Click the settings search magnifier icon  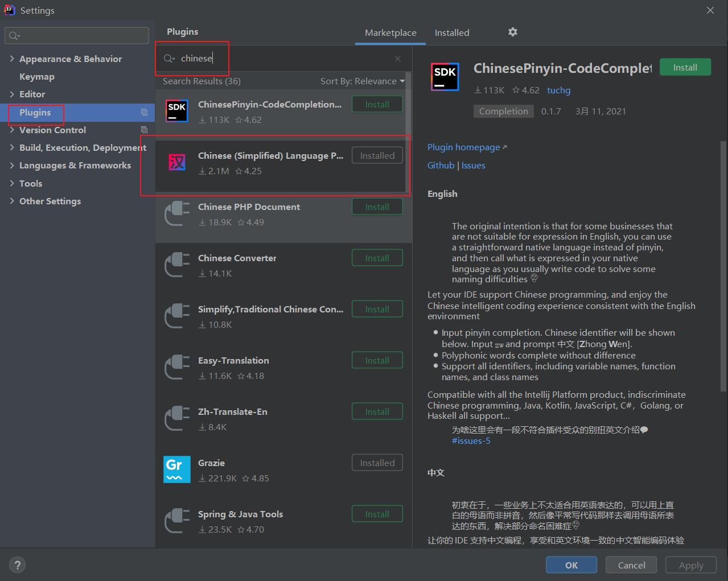click(x=14, y=36)
